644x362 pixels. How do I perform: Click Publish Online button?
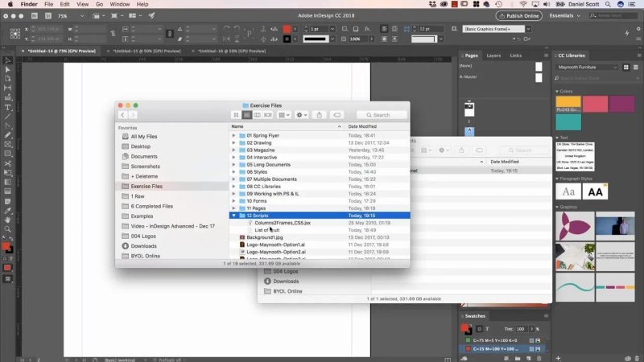click(519, 15)
